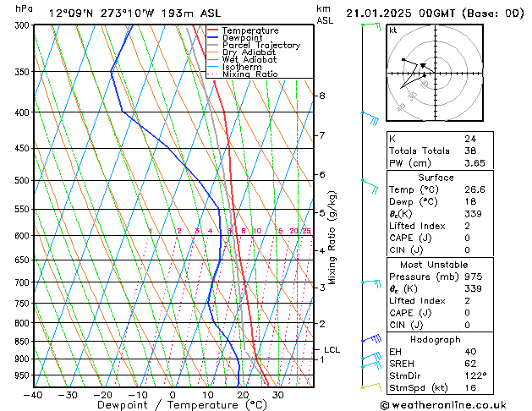Click the weatheronline.co.uk copyright text
This screenshot has width=532, height=411.
pyautogui.click(x=443, y=405)
